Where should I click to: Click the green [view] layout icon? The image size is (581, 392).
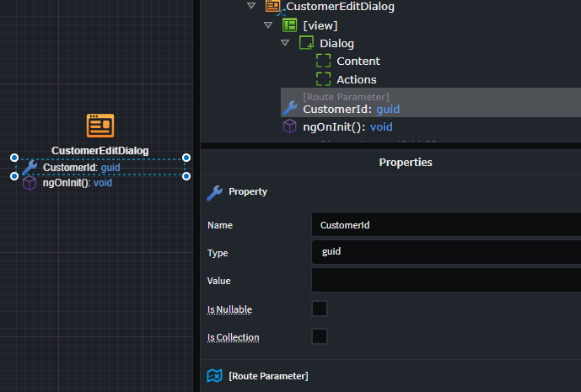point(290,25)
